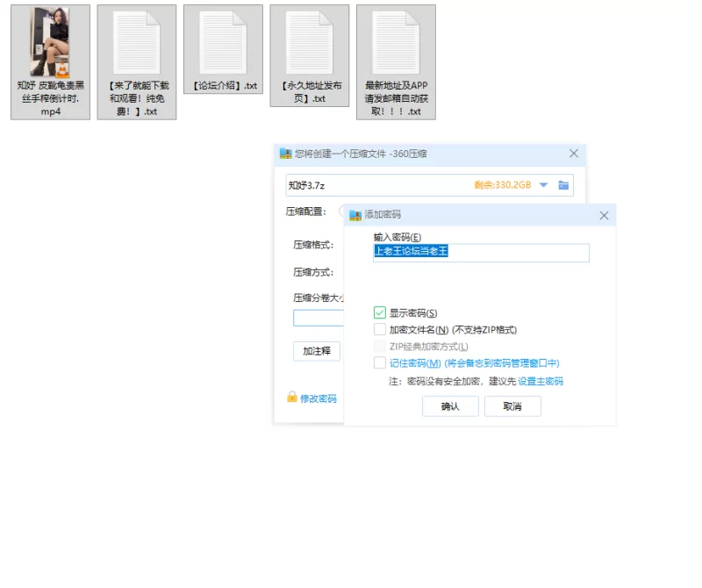Click the 添加密码 dialog icon
This screenshot has height=588, width=702.
click(355, 215)
